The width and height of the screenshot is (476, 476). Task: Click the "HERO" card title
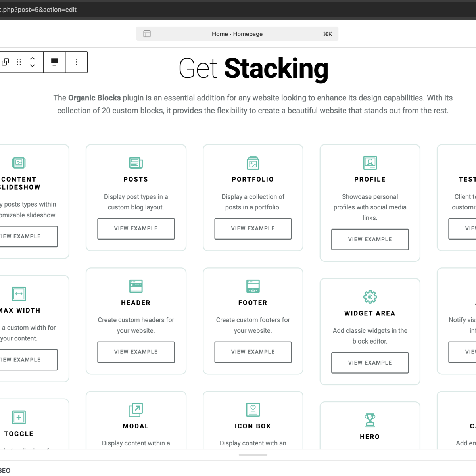[370, 437]
